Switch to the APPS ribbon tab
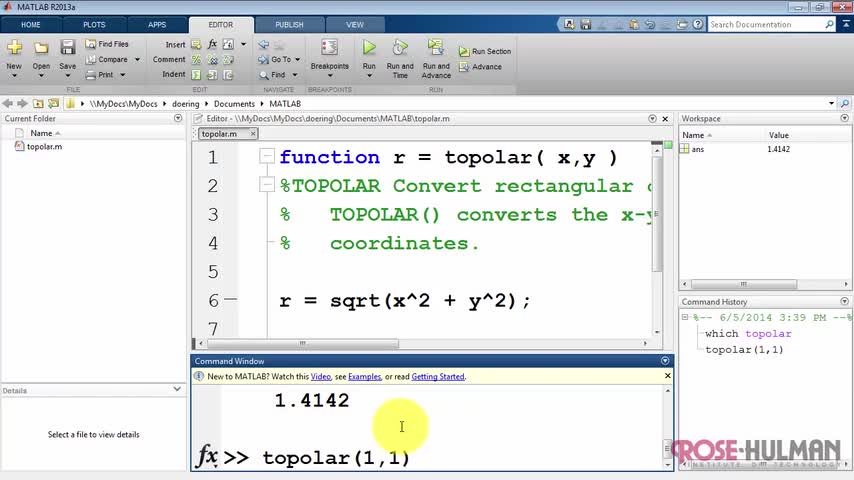The image size is (854, 480). (x=157, y=25)
